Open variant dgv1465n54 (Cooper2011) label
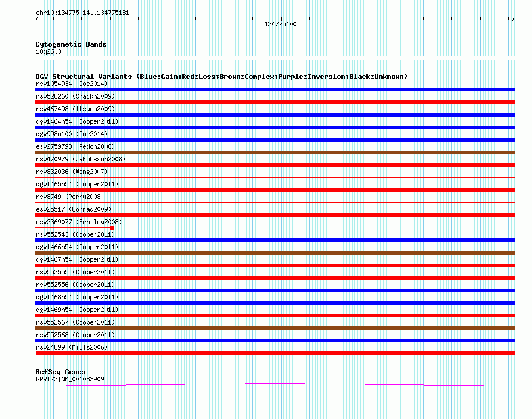Image resolution: width=532 pixels, height=419 pixels. pos(77,184)
